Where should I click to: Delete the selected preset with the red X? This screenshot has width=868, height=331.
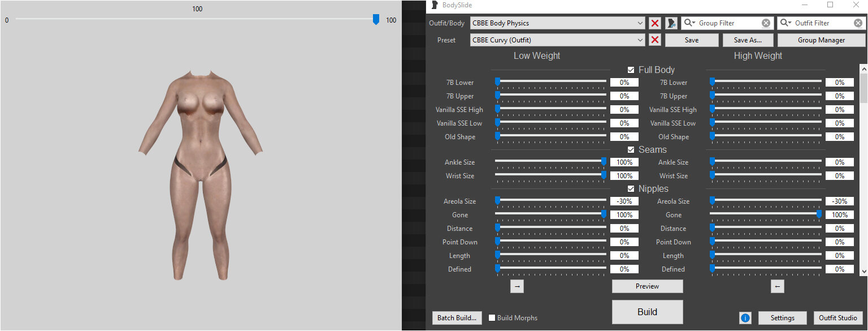(x=655, y=40)
